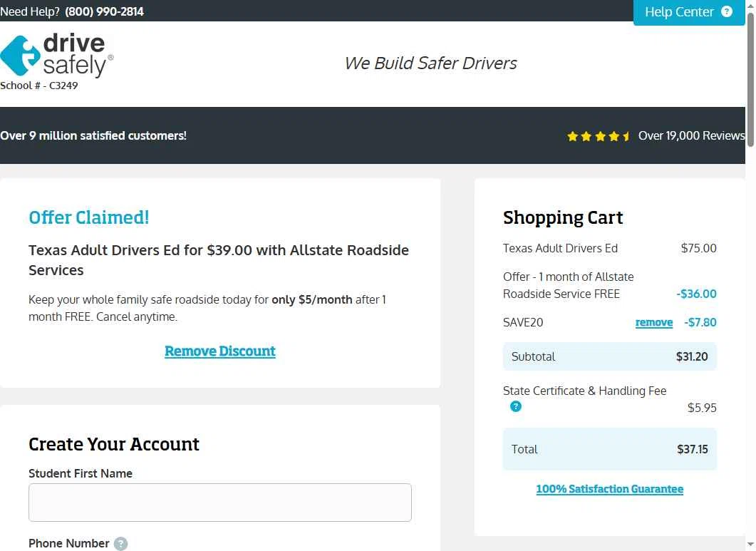The height and width of the screenshot is (551, 756).
Task: Open the 100% Satisfaction Guarantee link
Action: (609, 489)
